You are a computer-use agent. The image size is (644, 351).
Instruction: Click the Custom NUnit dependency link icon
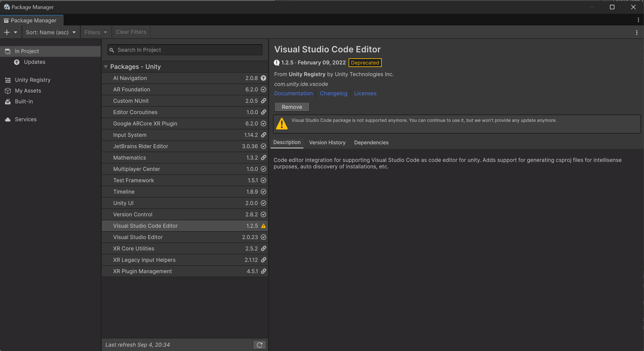[263, 101]
